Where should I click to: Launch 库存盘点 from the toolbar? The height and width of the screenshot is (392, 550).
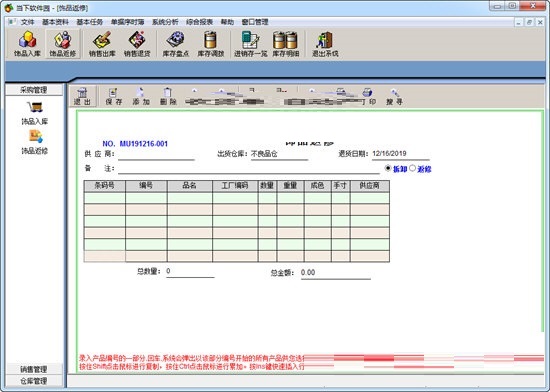pos(176,44)
